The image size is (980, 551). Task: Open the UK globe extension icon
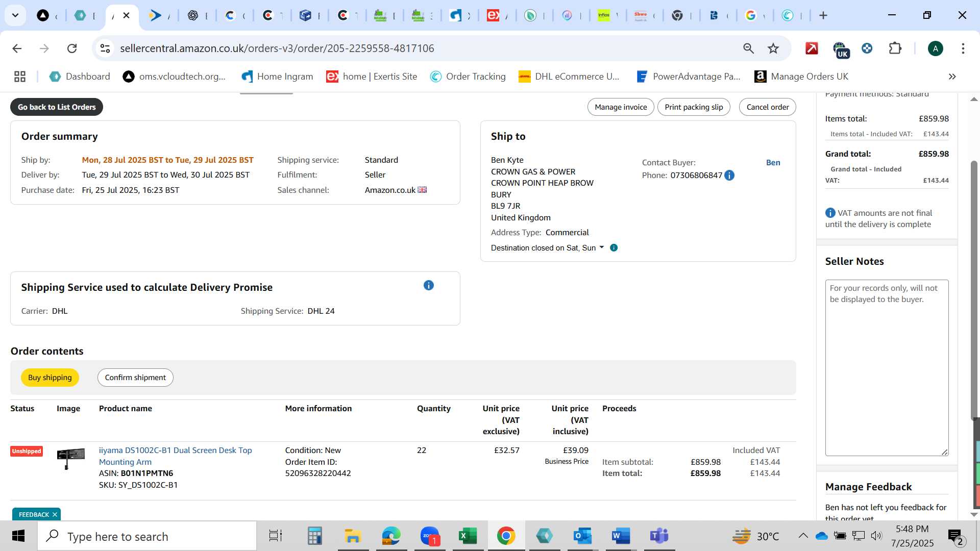[840, 49]
